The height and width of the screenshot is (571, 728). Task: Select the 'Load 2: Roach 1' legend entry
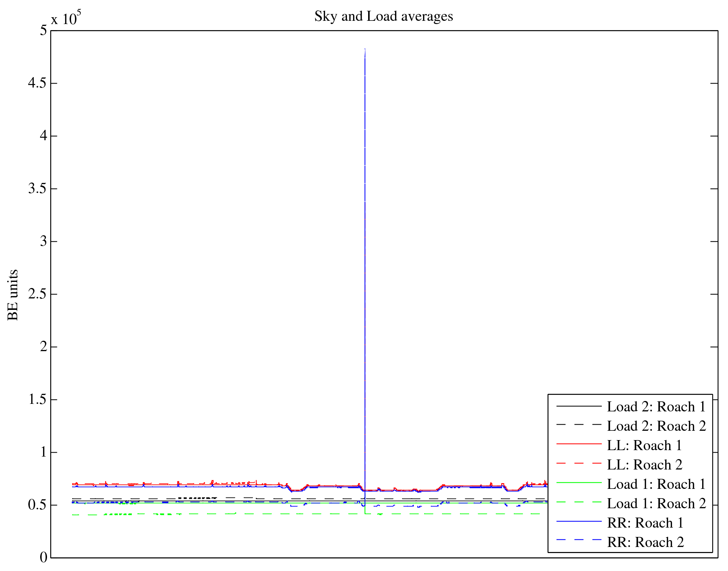656,407
